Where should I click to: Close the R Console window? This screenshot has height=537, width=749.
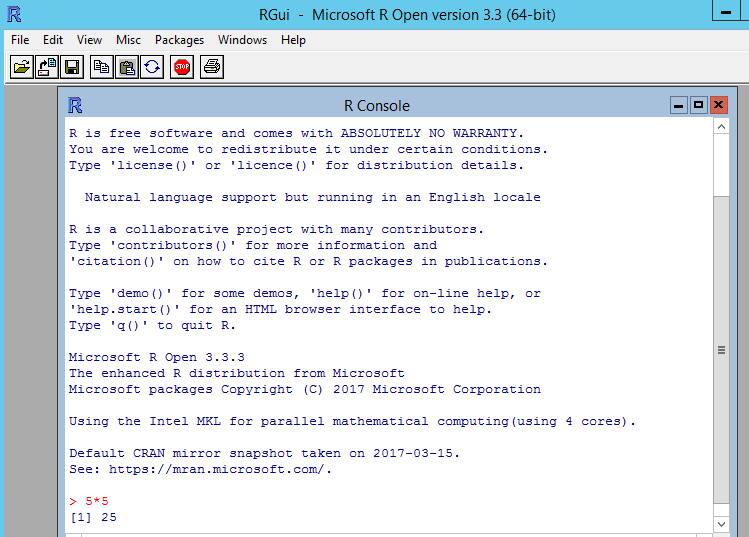(718, 105)
